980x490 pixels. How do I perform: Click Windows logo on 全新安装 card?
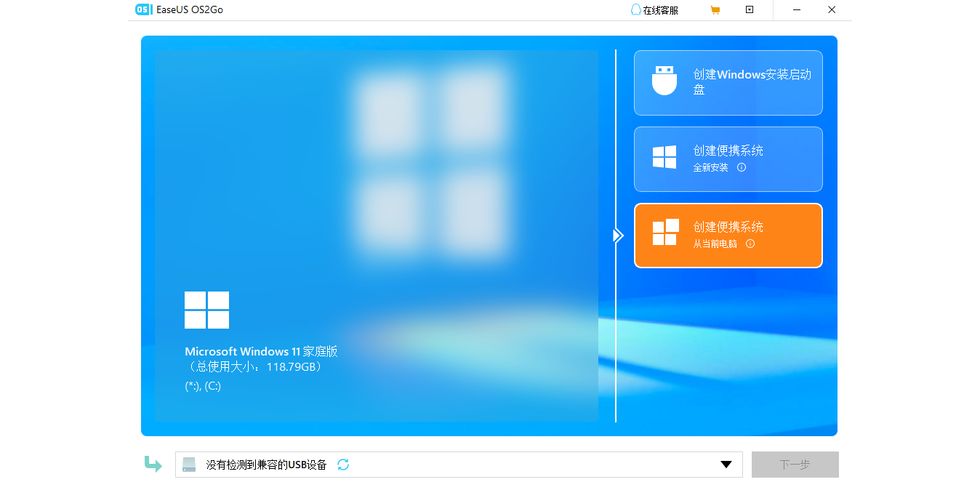664,157
